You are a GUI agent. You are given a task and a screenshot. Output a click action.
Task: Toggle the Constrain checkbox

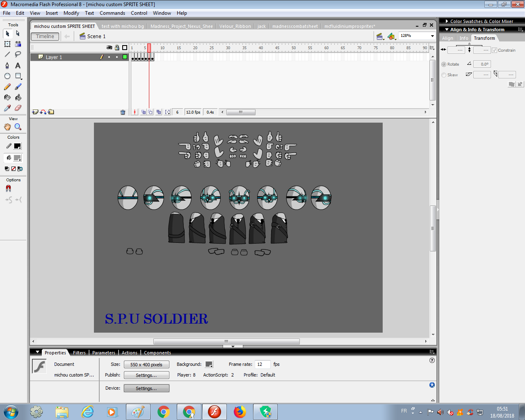tap(494, 50)
